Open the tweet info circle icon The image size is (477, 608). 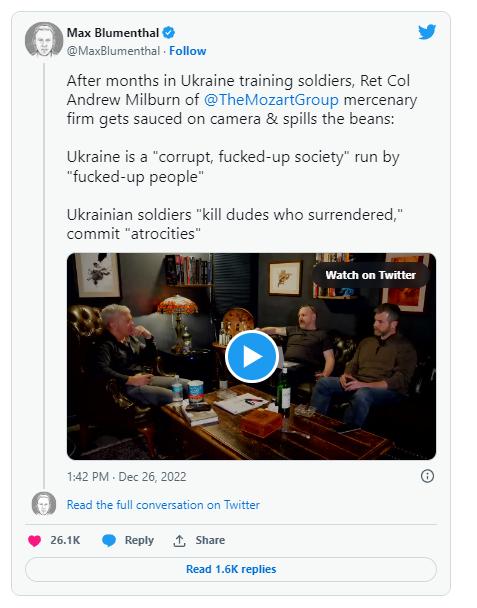(x=427, y=476)
